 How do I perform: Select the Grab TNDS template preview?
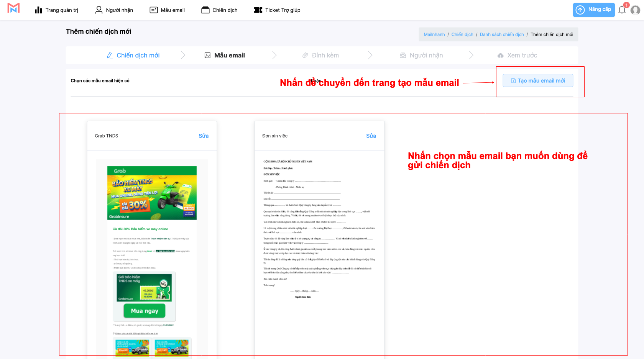(152, 253)
